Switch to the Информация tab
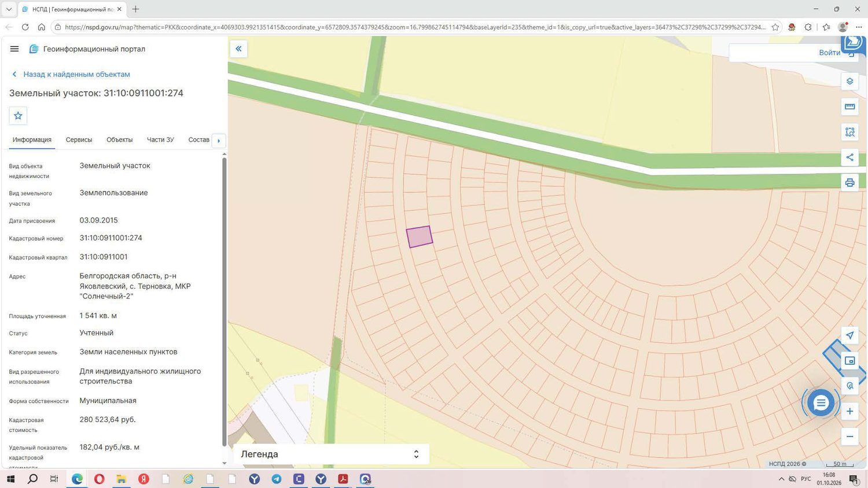Image resolution: width=868 pixels, height=488 pixels. coord(32,140)
